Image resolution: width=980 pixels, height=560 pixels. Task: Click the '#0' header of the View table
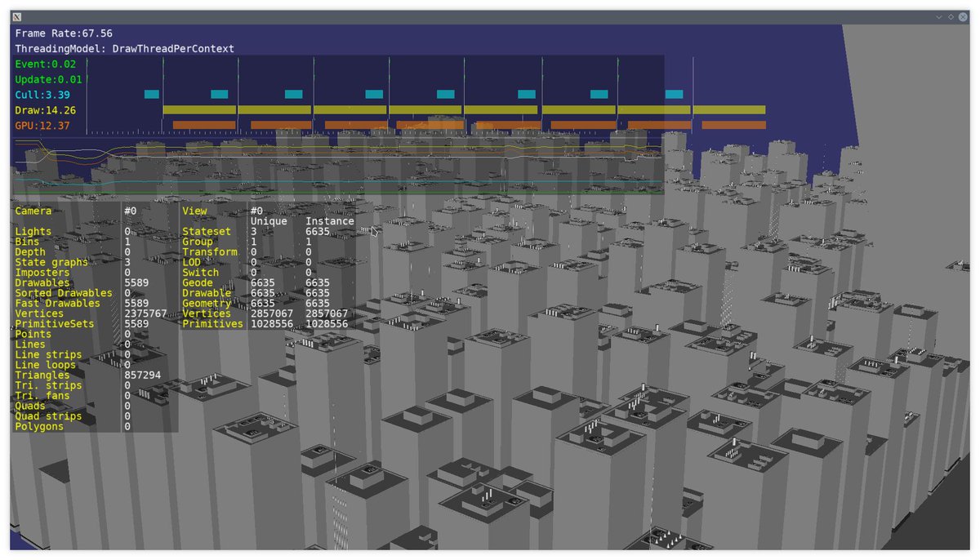click(257, 211)
